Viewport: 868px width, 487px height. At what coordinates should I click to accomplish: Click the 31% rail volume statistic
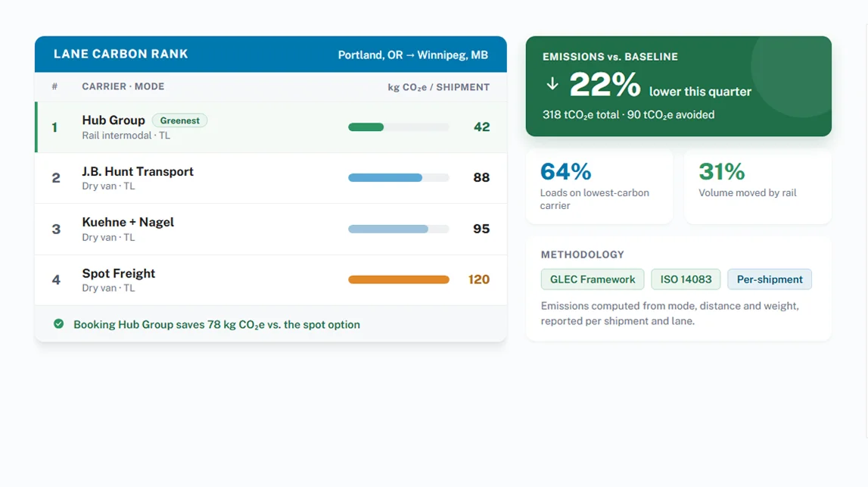(722, 172)
